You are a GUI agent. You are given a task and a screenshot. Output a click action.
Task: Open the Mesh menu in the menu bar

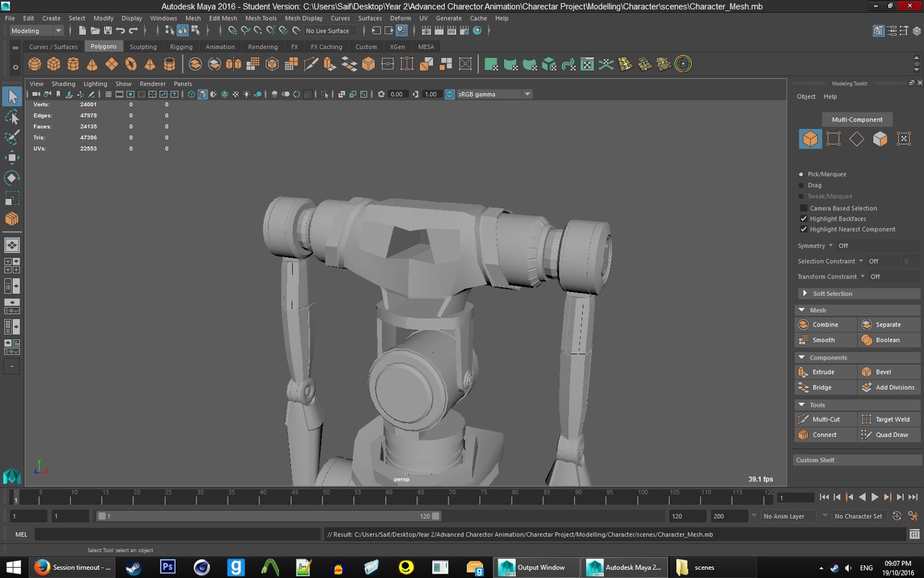pyautogui.click(x=193, y=18)
